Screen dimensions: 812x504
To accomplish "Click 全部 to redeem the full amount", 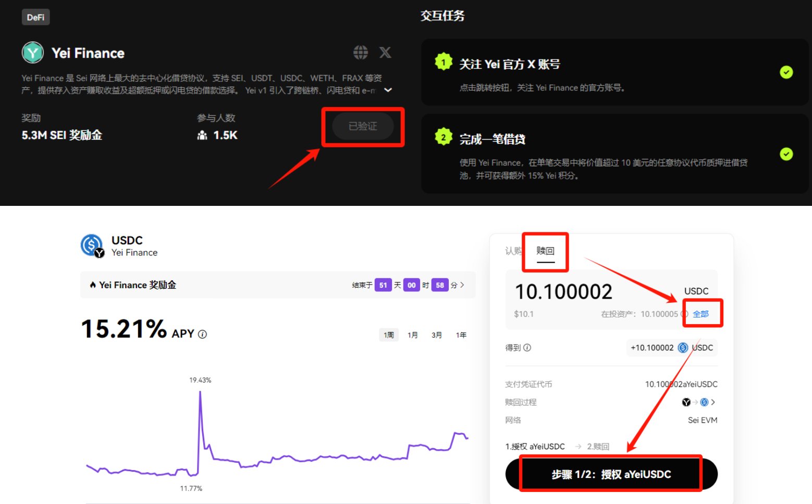I will tap(701, 314).
